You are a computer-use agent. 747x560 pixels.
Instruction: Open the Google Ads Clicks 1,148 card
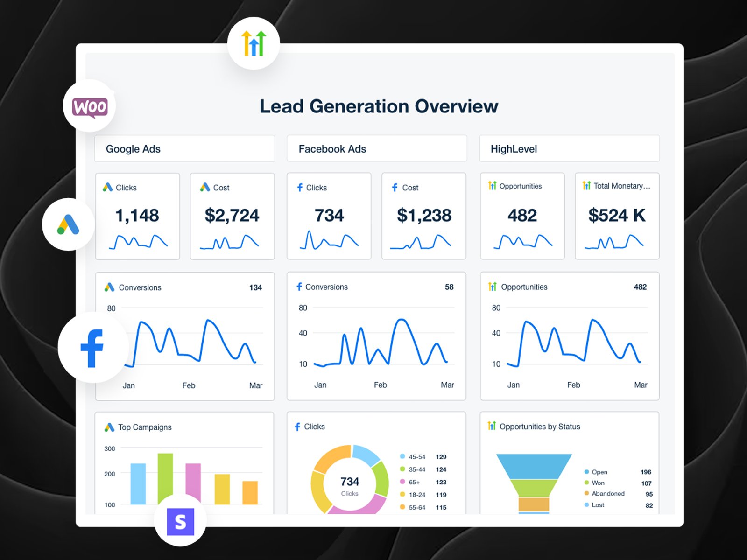click(x=137, y=216)
